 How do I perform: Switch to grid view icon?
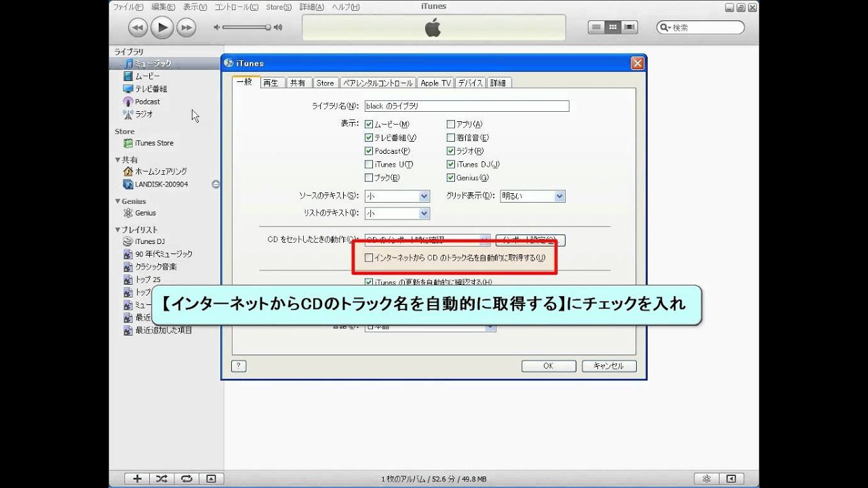[613, 27]
